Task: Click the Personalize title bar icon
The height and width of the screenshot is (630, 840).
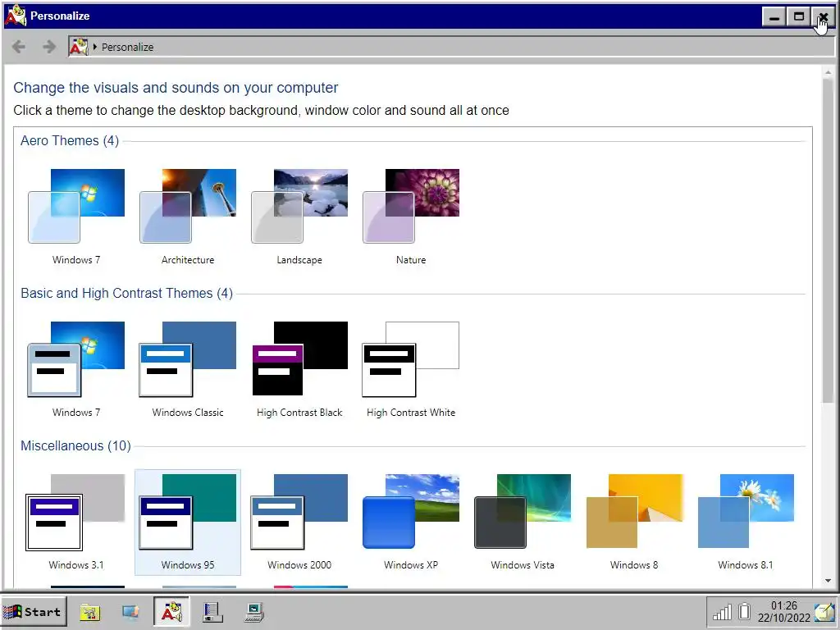Action: [x=16, y=16]
